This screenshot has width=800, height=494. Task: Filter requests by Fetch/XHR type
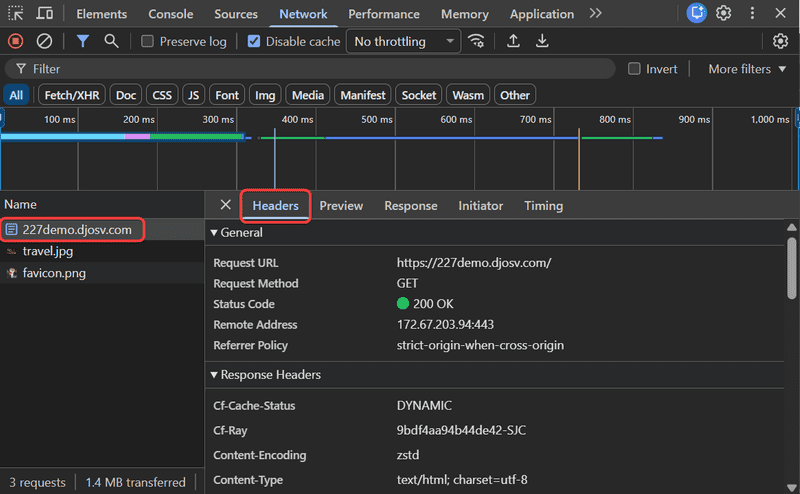(x=70, y=95)
